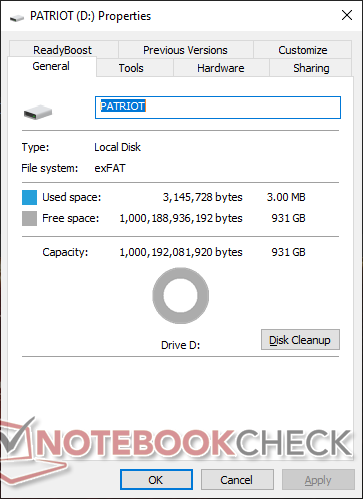
Task: Click the 'Free space:' label
Action: pos(71,218)
